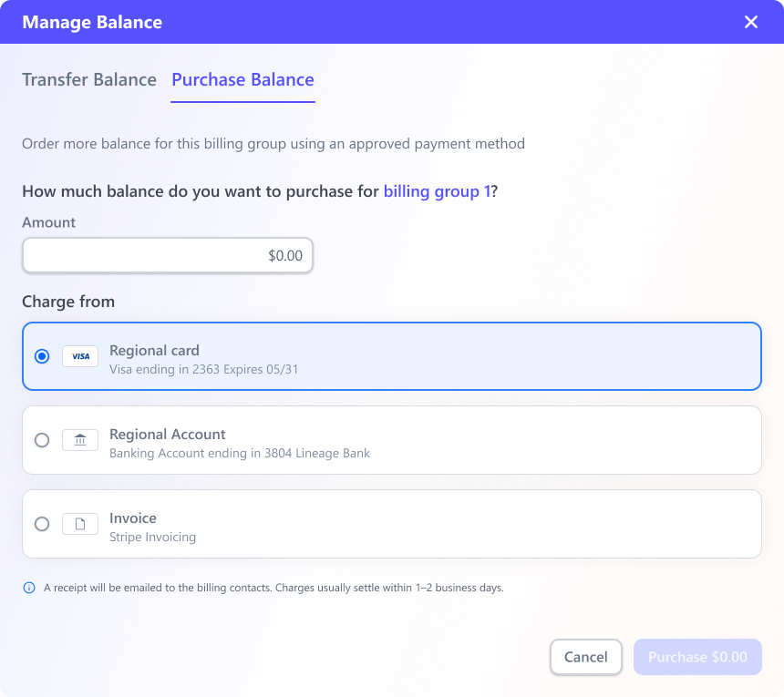Click the info icon beside receipt note
This screenshot has width=784, height=697.
[29, 588]
